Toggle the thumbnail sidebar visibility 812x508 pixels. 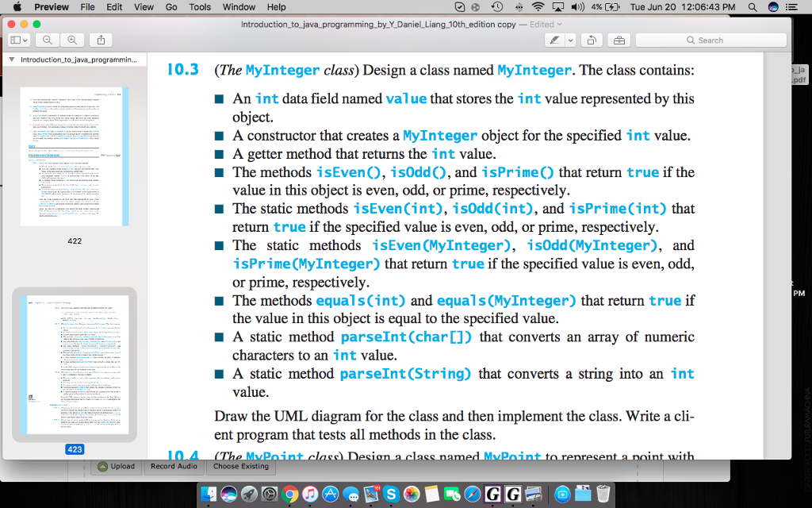coord(13,40)
